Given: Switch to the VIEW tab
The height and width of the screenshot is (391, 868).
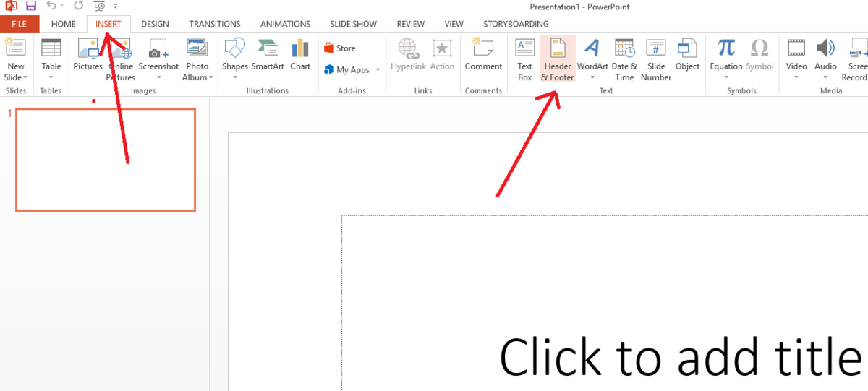Looking at the screenshot, I should click(x=454, y=24).
